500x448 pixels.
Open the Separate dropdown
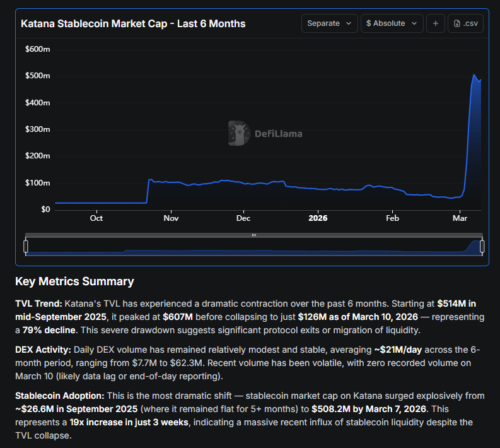pos(329,23)
